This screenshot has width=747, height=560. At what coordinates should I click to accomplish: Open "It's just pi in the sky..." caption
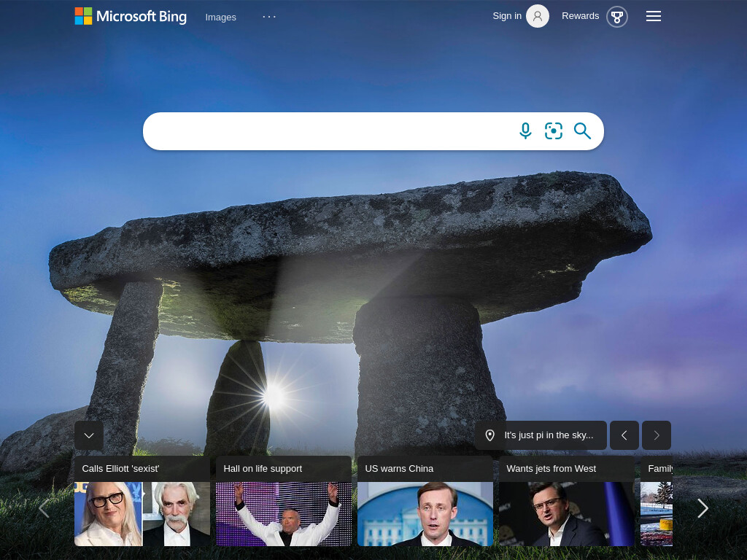tap(549, 435)
